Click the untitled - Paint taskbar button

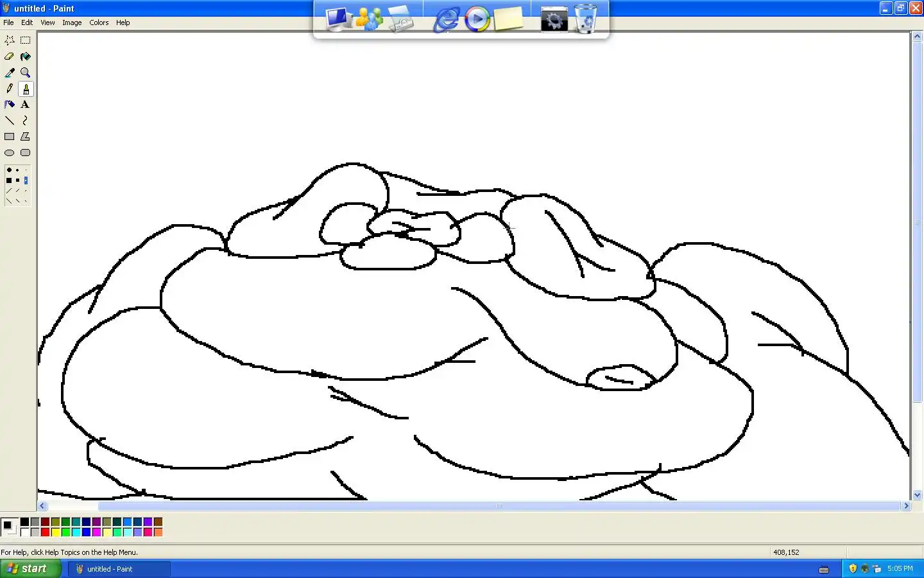119,568
